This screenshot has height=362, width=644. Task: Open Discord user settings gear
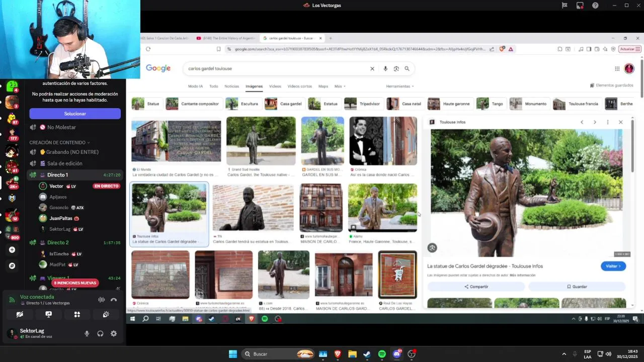click(114, 333)
